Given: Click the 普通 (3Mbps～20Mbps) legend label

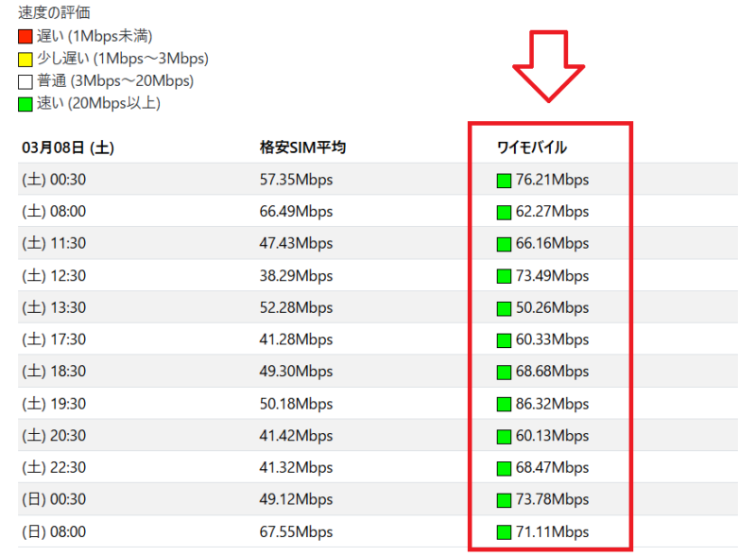Looking at the screenshot, I should tap(115, 80).
